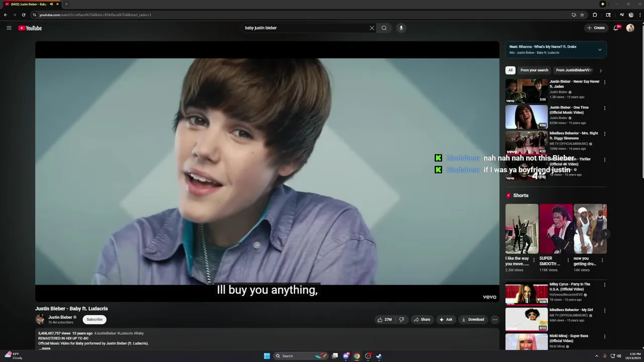Screen dimensions: 644x362
Task: Open system volume speaker in tray
Action: tap(619, 356)
